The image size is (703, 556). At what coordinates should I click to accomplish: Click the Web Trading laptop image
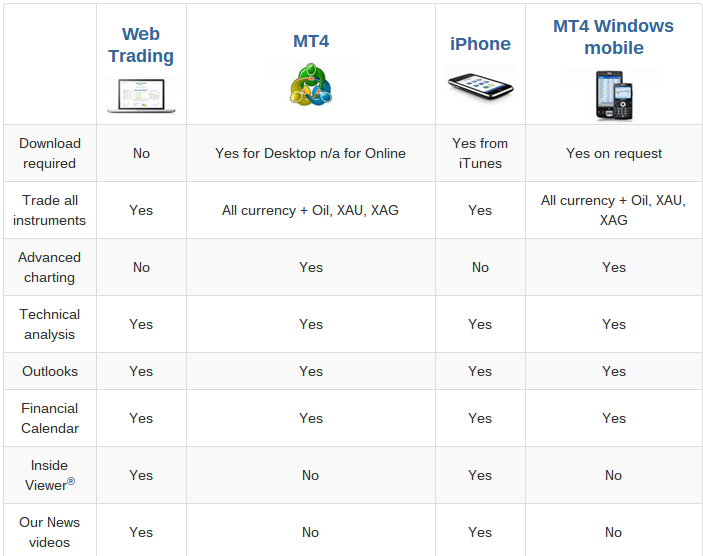click(x=141, y=96)
